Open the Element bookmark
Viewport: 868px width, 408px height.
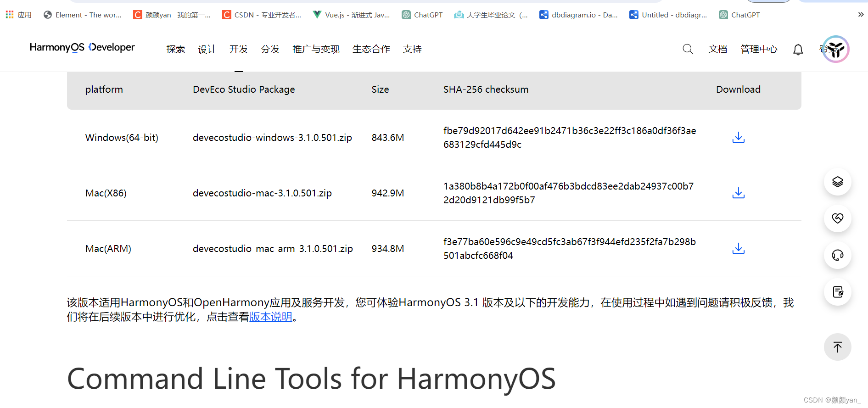pyautogui.click(x=83, y=15)
